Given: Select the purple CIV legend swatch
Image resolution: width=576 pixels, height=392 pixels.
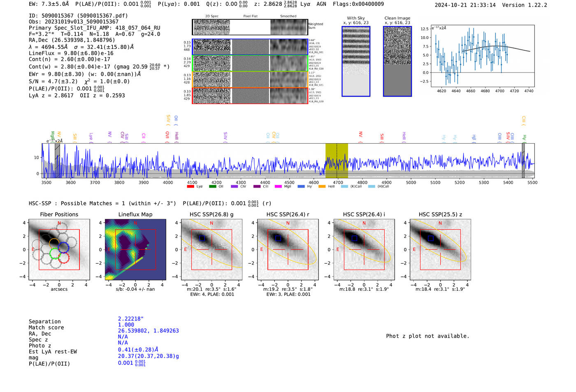Looking at the screenshot, I should pos(235,186).
